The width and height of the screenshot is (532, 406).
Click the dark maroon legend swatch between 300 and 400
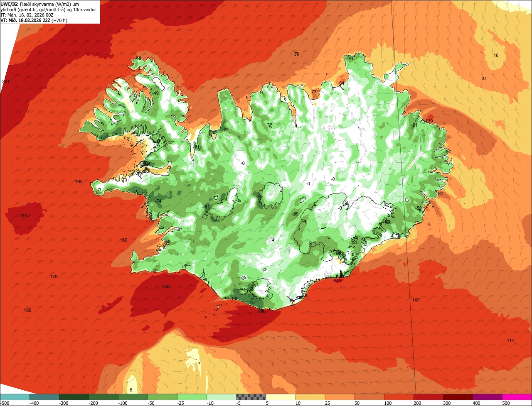tap(458, 397)
